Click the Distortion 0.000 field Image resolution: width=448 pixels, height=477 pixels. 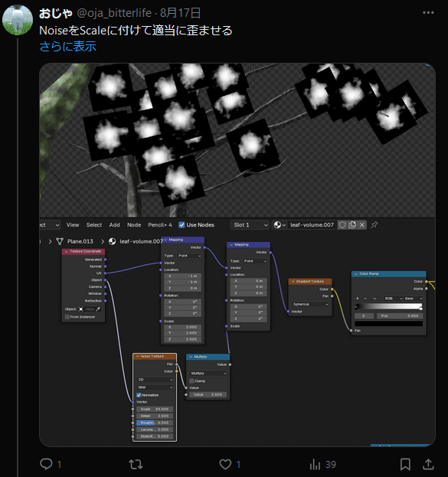coord(155,436)
